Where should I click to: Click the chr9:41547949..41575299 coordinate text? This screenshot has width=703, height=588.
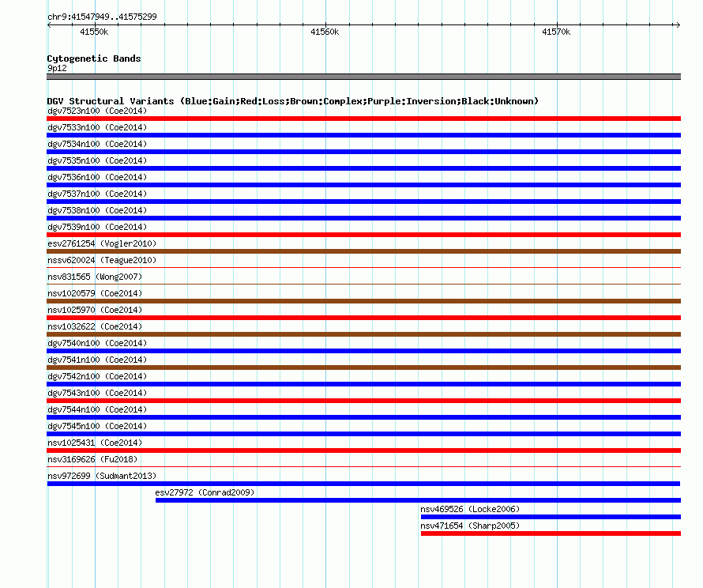(x=102, y=17)
